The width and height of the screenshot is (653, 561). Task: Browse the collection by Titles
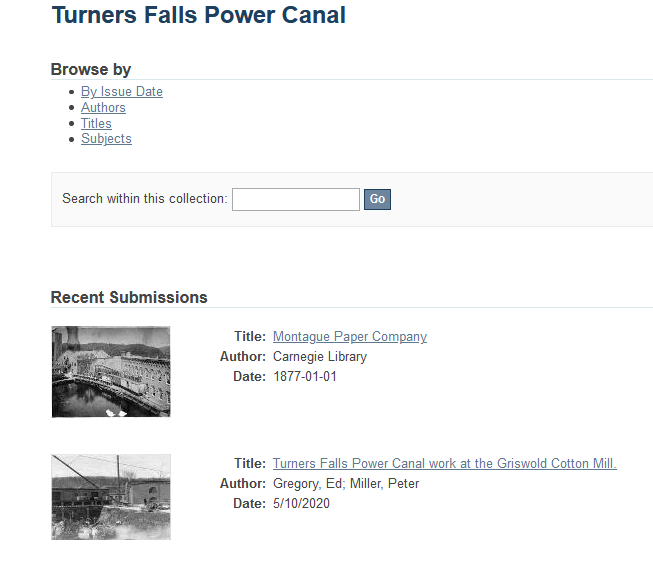pyautogui.click(x=96, y=123)
